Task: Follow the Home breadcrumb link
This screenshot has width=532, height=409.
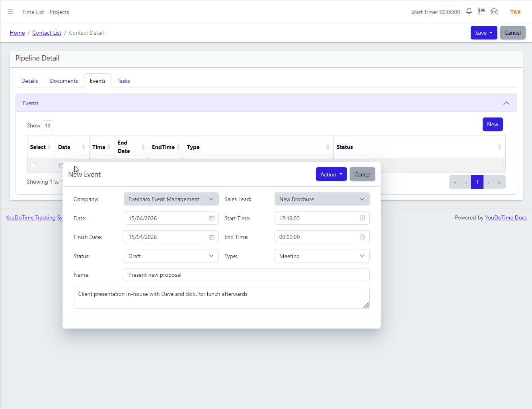Action: (x=17, y=33)
